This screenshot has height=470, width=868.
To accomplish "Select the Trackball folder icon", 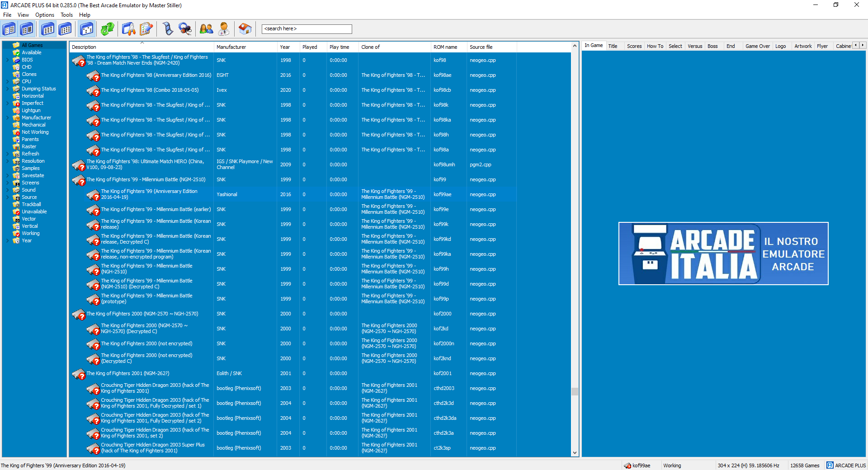I will [16, 204].
